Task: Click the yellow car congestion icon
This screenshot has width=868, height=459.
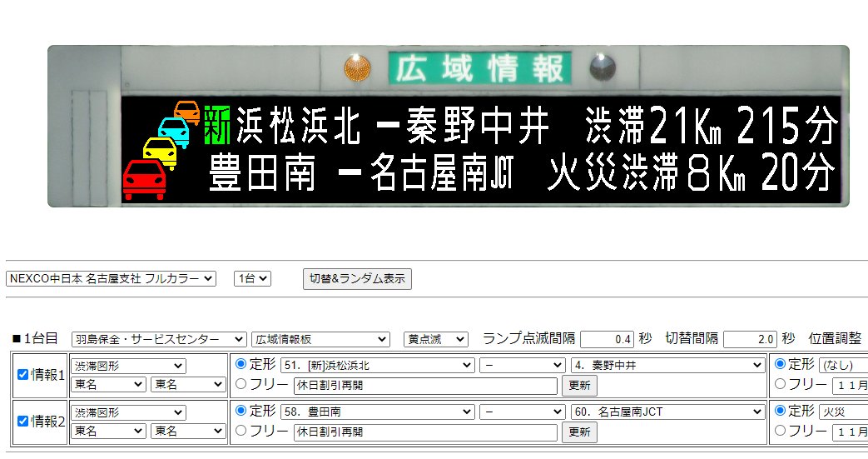Action: click(160, 153)
